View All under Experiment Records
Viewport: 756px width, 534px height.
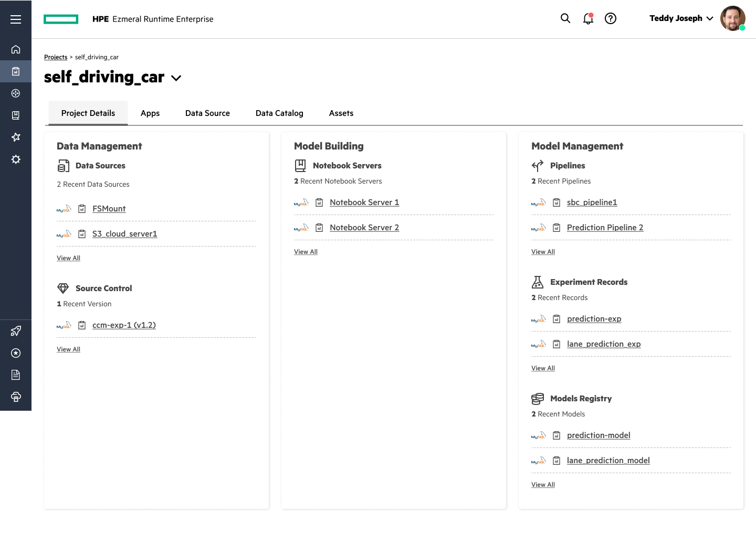point(543,368)
